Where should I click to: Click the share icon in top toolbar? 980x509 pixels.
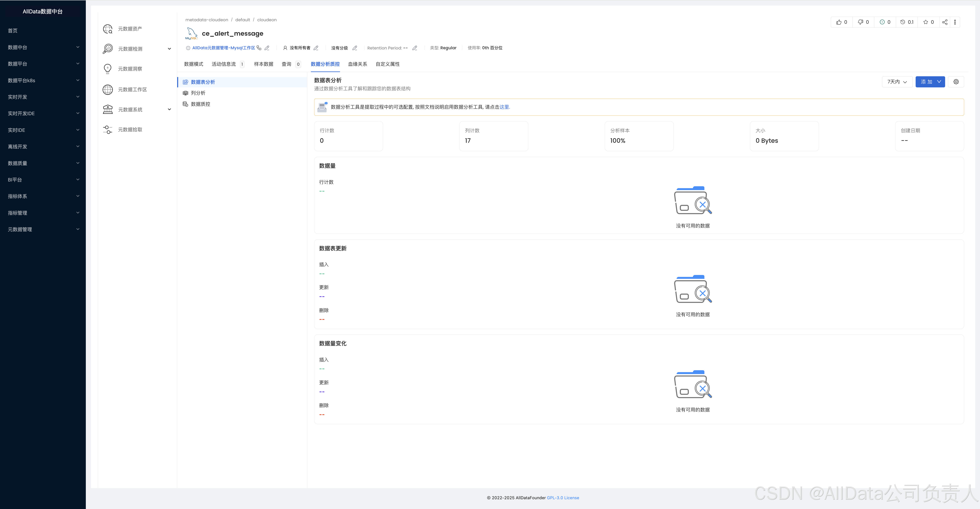(x=945, y=22)
